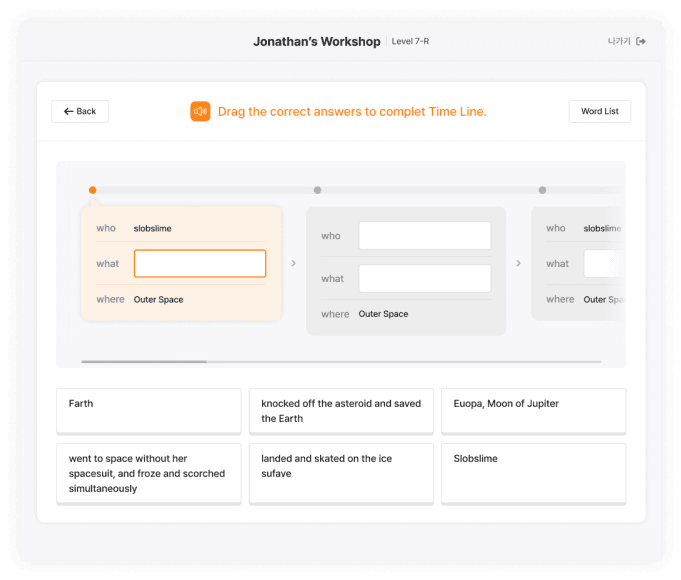Click chevron arrow after the first card
This screenshot has height=580, width=681.
293,264
